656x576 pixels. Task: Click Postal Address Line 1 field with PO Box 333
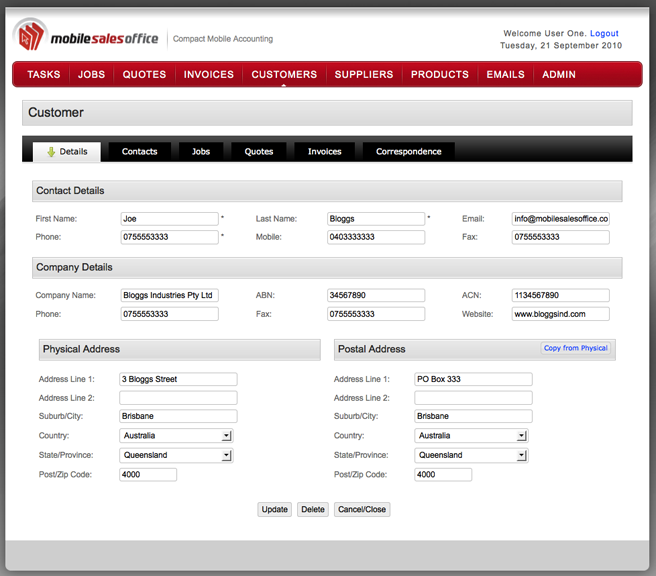[x=473, y=379]
